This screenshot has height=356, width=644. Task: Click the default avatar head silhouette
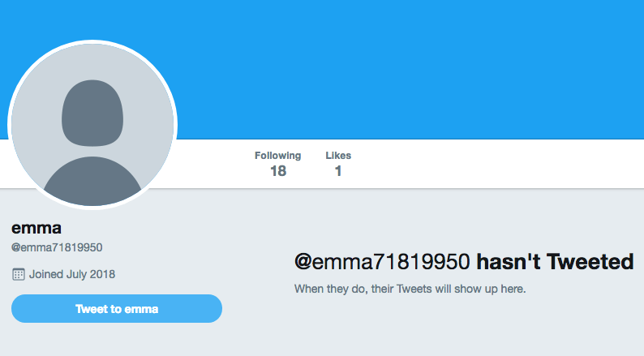tap(92, 113)
